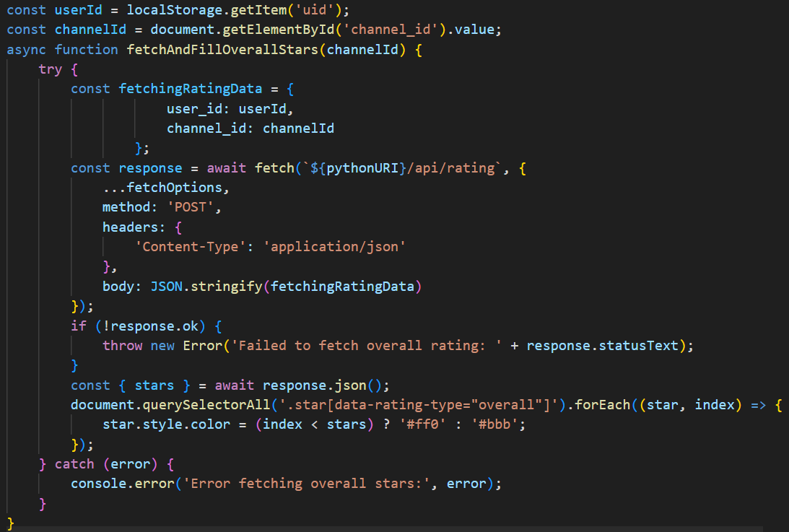
Task: Click response.statusText
Action: 603,345
